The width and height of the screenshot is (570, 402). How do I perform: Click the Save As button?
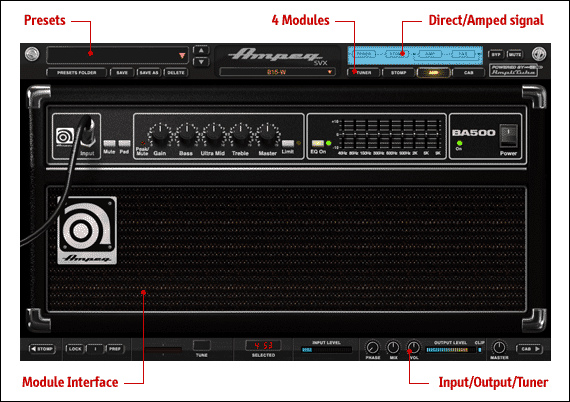[149, 73]
